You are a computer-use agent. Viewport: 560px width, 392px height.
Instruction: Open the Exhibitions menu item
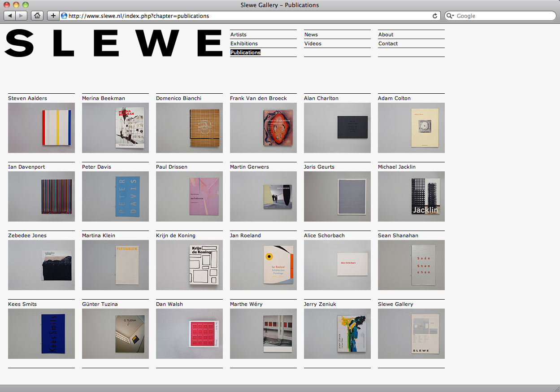coord(244,44)
